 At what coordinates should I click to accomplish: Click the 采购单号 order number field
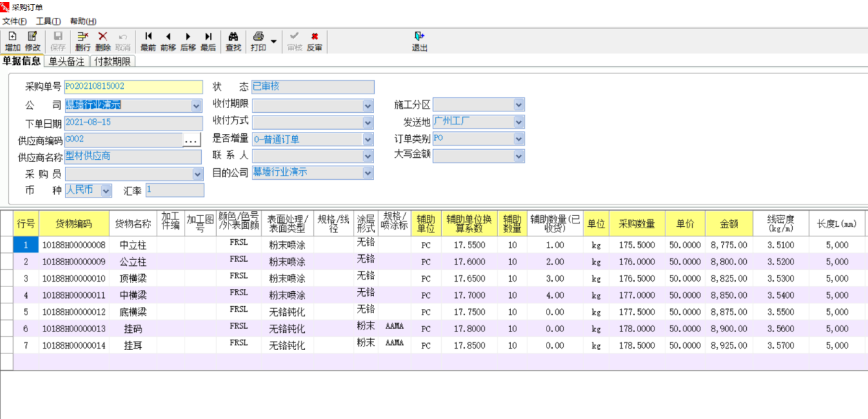133,87
